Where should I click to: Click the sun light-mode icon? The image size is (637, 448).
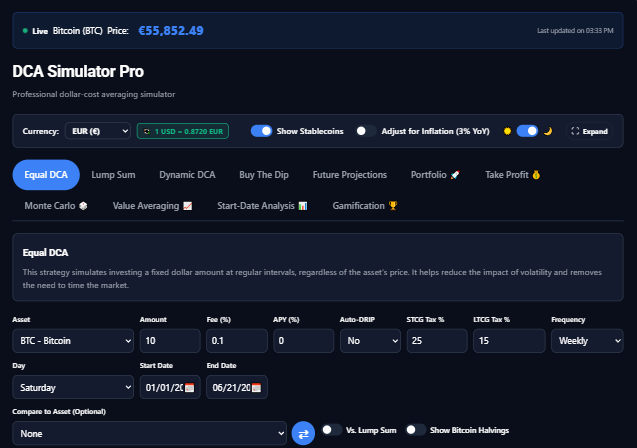coord(507,131)
